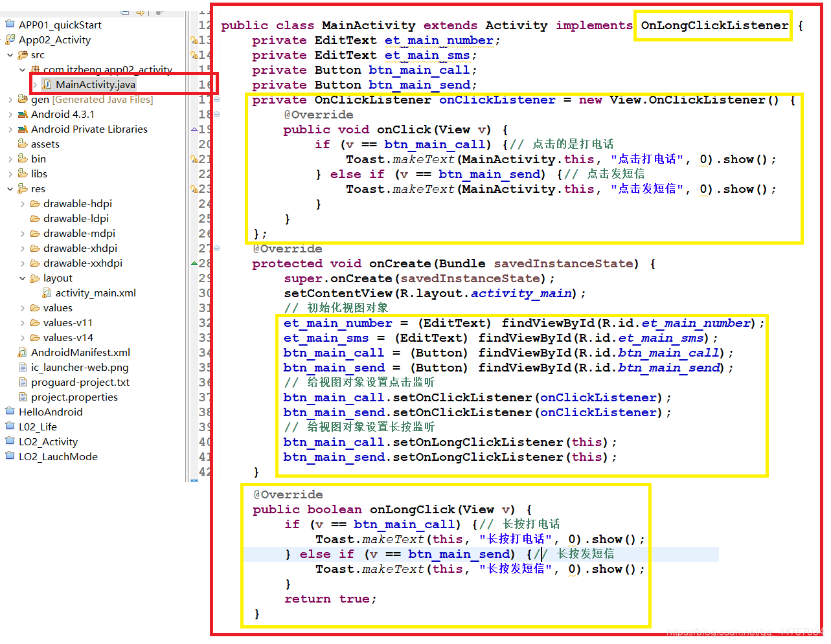Collapse the com.itzheng.app02_activity package
The height and width of the screenshot is (644, 831).
coord(23,70)
